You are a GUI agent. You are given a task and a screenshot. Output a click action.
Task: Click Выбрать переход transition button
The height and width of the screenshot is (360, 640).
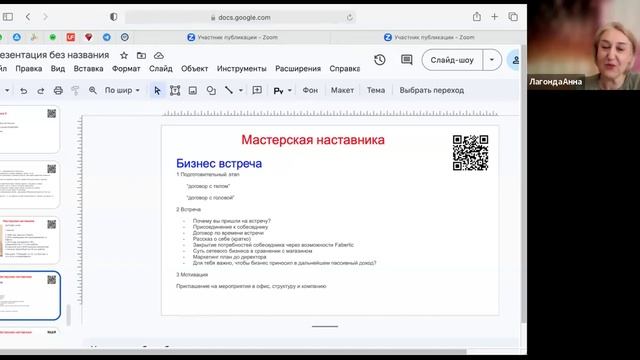tap(431, 90)
